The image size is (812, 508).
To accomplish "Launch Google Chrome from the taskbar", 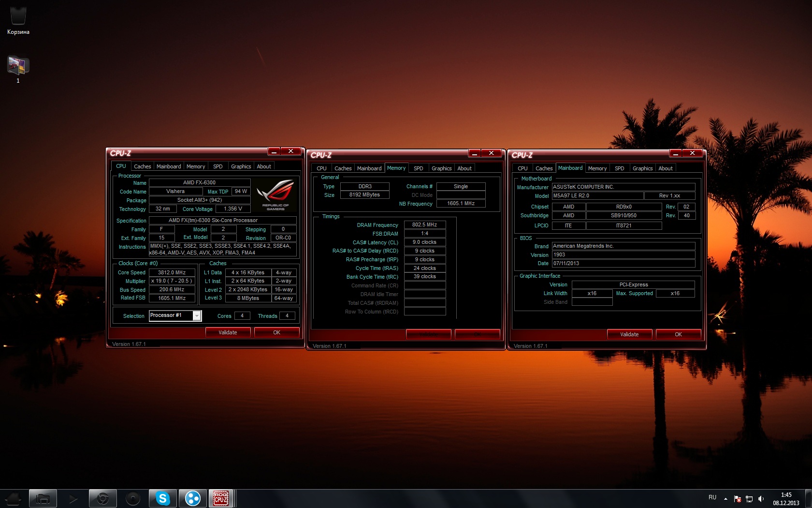I will (103, 498).
